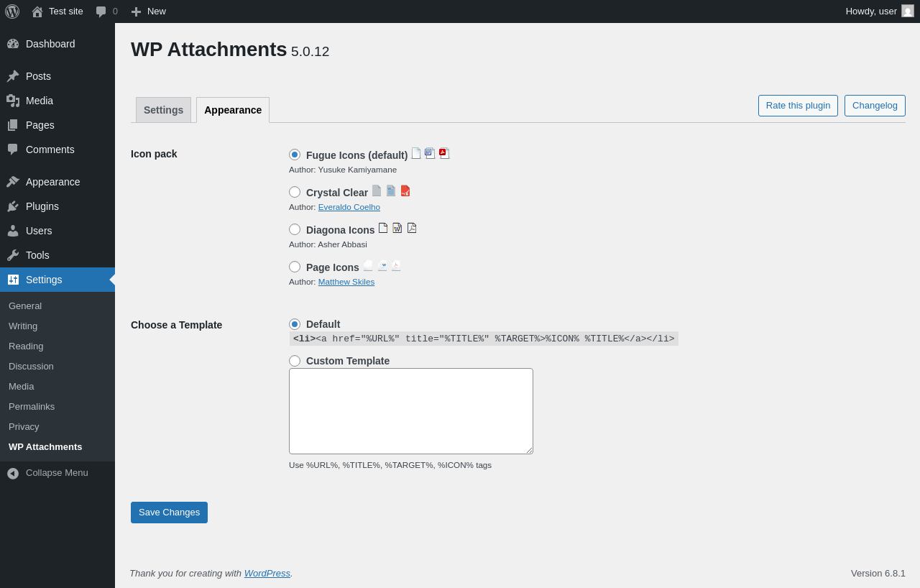Open Matthew Skiles author link
This screenshot has height=588, width=920.
[346, 282]
